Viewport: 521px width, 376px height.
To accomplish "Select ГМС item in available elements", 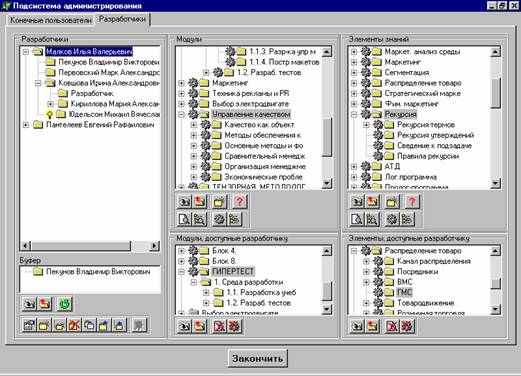I will 404,293.
